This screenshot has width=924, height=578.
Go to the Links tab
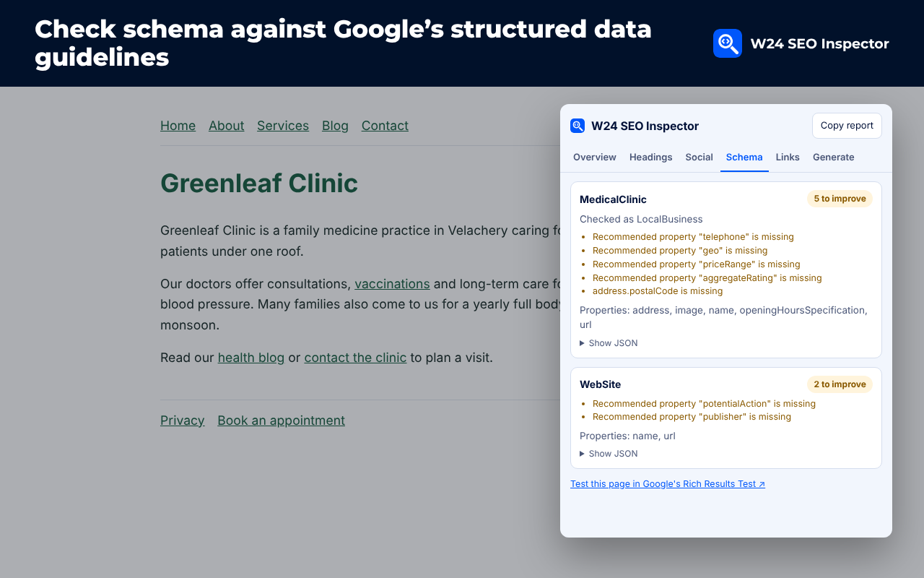[x=788, y=157]
